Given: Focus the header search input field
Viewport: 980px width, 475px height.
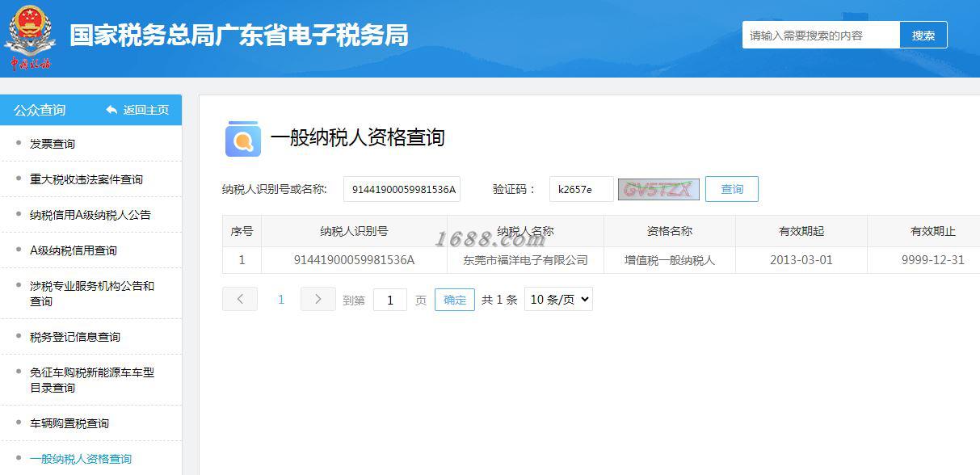Looking at the screenshot, I should point(821,35).
